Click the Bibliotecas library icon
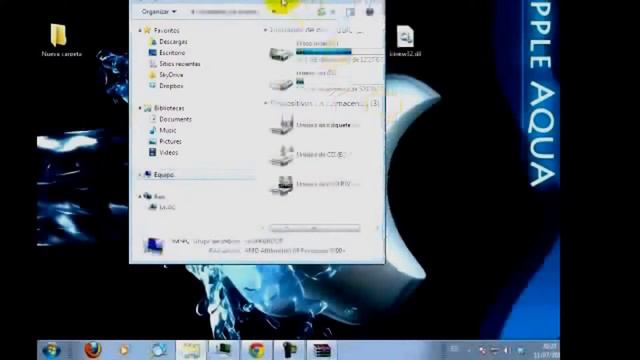Screen dimensions: 640x360 148,108
